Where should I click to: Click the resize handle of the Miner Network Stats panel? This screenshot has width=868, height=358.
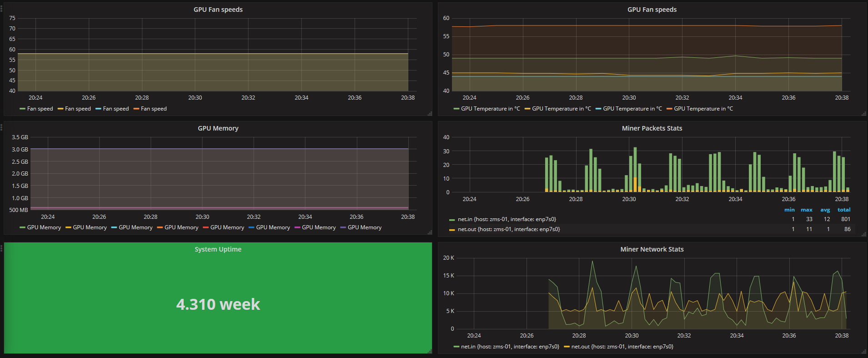pyautogui.click(x=864, y=351)
